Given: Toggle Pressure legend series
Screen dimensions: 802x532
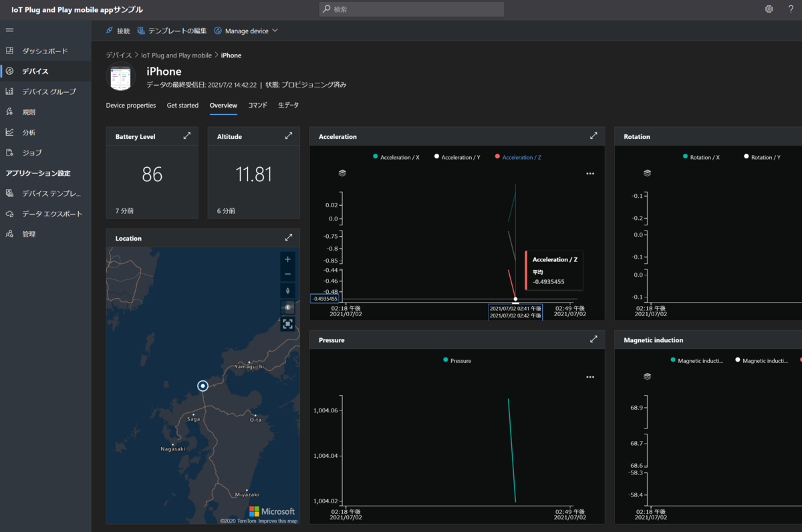Looking at the screenshot, I should (x=457, y=360).
